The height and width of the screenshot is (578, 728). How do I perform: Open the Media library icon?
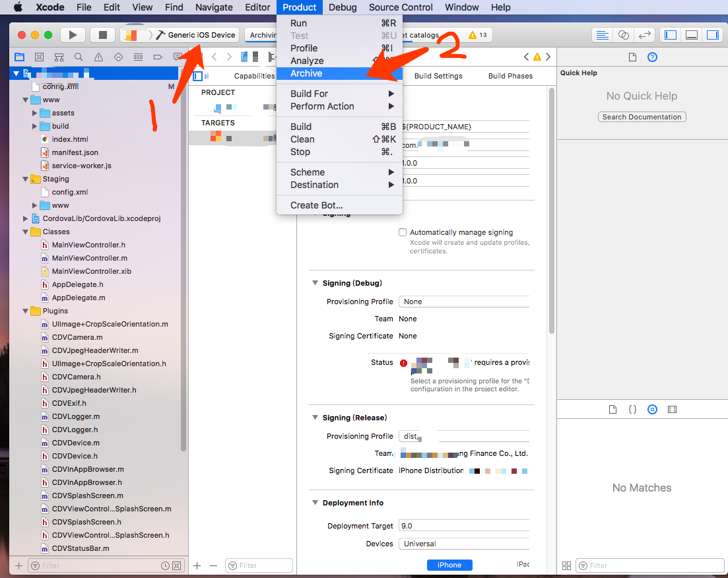click(x=672, y=410)
